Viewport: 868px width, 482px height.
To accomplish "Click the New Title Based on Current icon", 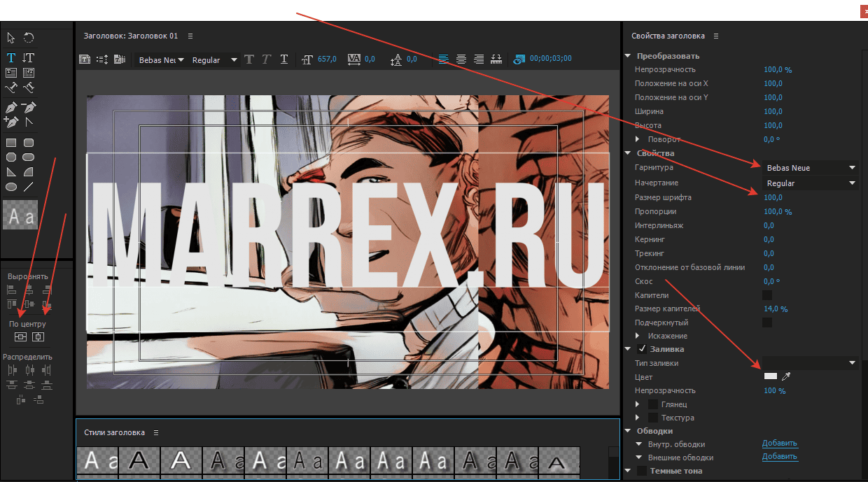I will pyautogui.click(x=84, y=59).
